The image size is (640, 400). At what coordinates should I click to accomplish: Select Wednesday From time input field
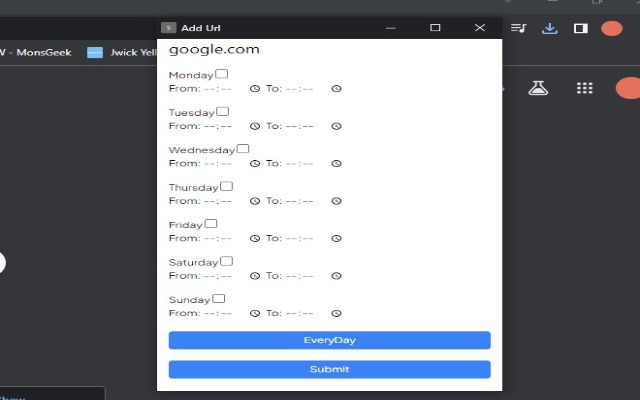click(232, 164)
